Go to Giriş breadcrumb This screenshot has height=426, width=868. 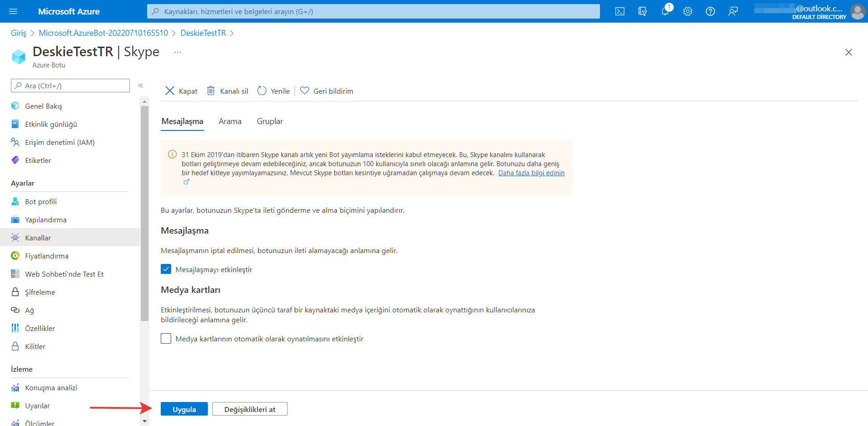point(19,33)
